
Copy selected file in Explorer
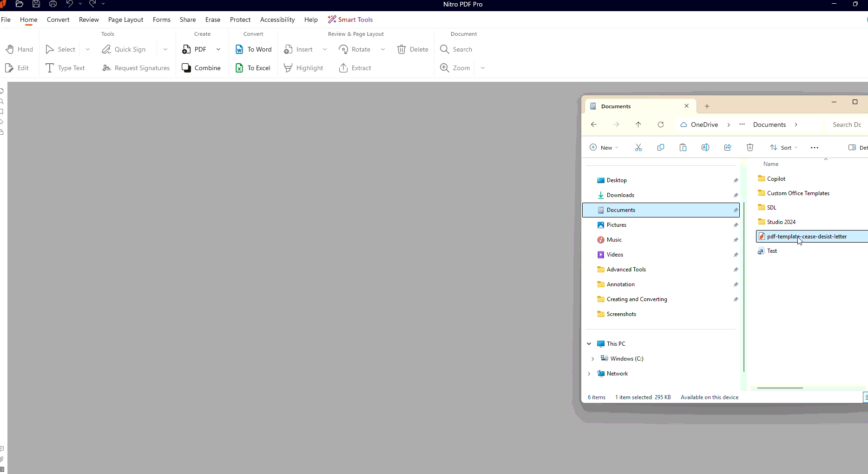click(661, 147)
